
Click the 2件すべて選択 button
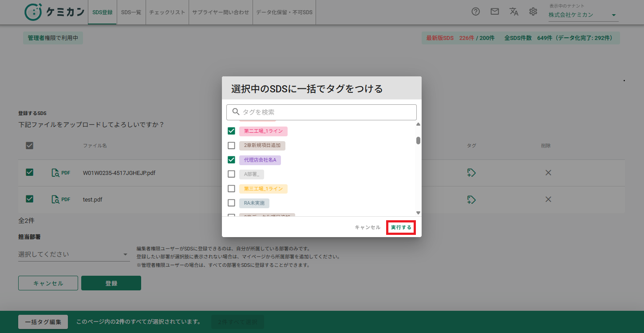click(238, 322)
